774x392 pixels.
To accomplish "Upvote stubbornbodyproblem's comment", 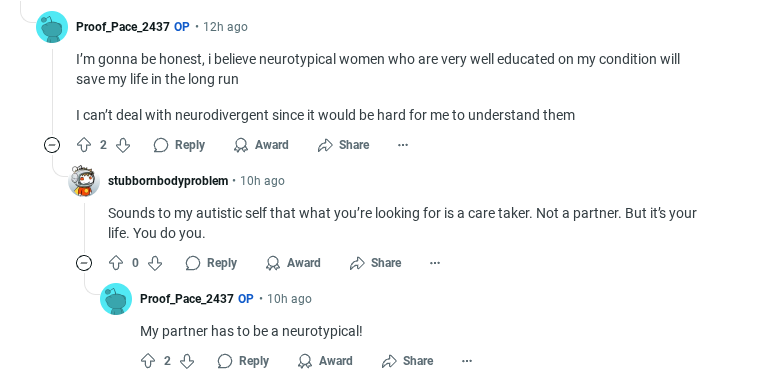I will click(116, 263).
